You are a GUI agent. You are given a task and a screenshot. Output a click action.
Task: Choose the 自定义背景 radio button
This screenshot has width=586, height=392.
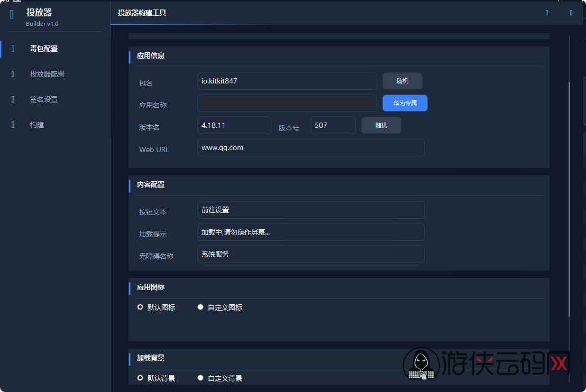coord(200,378)
